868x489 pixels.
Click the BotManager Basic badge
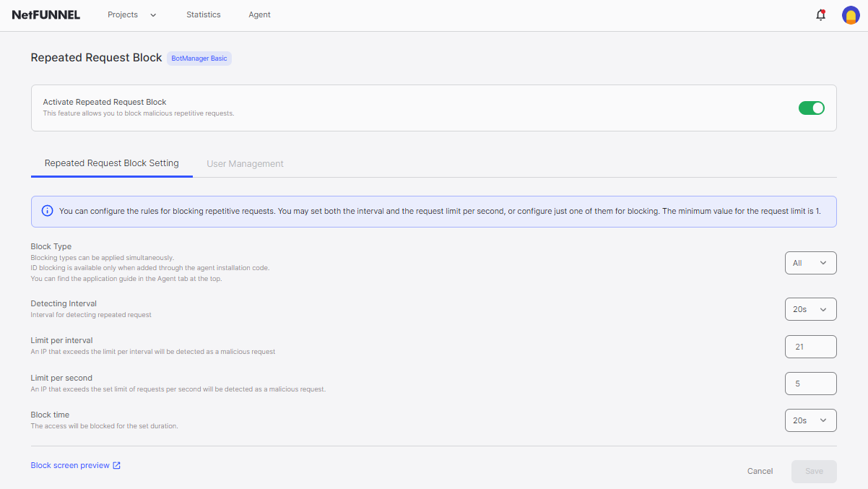[199, 59]
